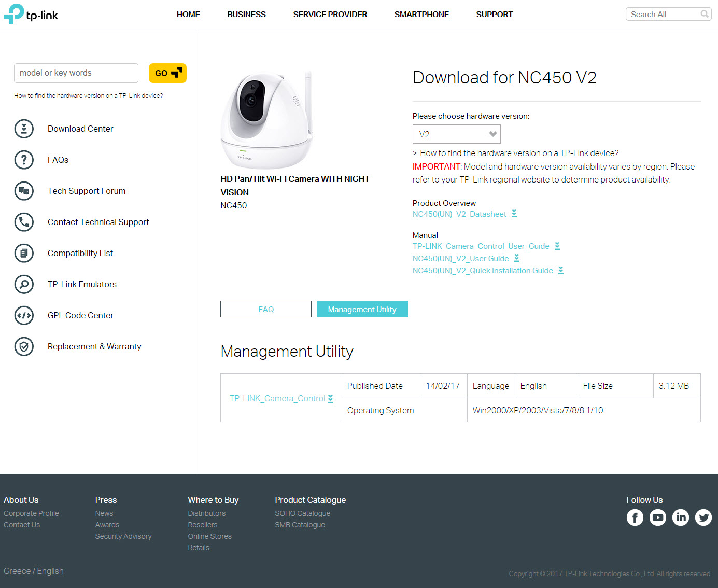The image size is (718, 588).
Task: Click the Download Center circle icon
Action: coord(24,129)
